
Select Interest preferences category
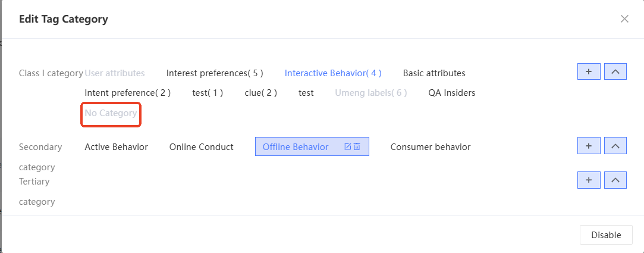click(215, 73)
